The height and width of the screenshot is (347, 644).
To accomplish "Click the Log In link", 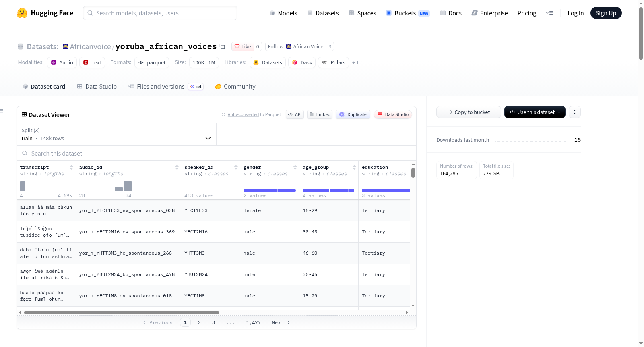I will tap(576, 13).
